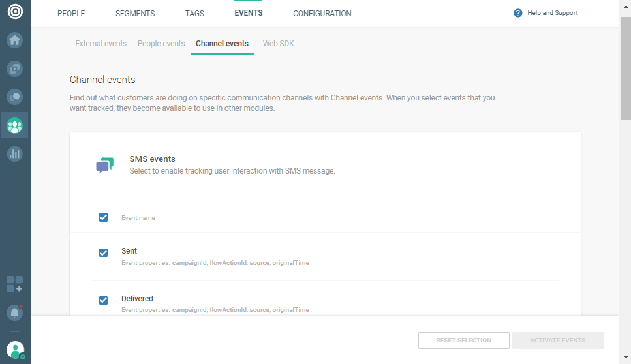Click the Help and Support question icon
631x364 pixels.
[518, 13]
